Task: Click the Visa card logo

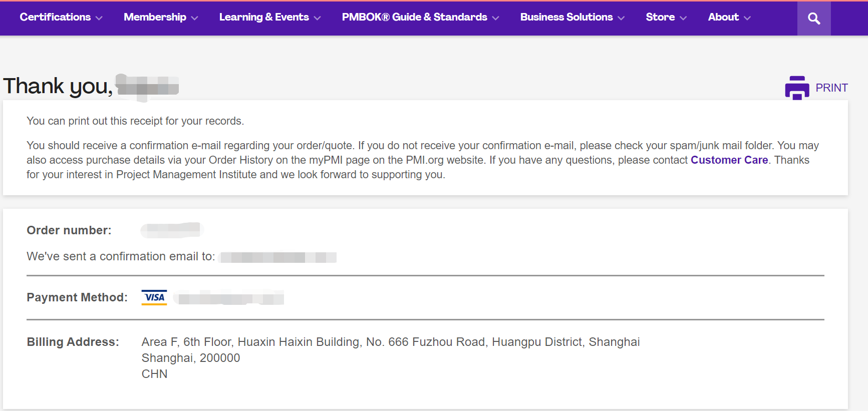Action: click(154, 297)
